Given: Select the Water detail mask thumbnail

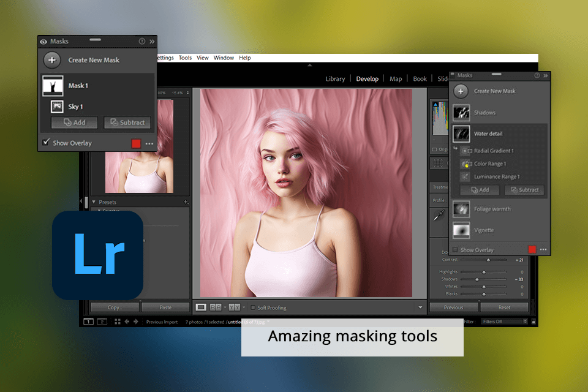Looking at the screenshot, I should (x=461, y=134).
